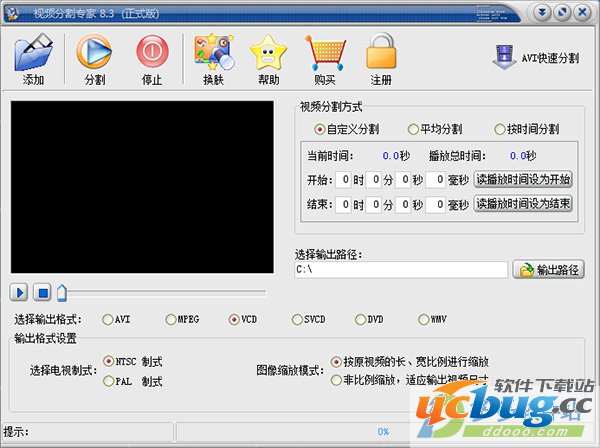This screenshot has height=448, width=600.
Task: Close the 视频分割专家 window
Action: [582, 13]
